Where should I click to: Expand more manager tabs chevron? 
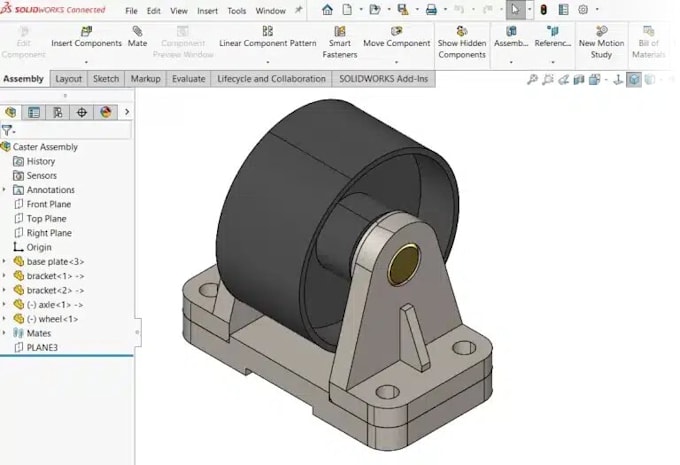[x=127, y=112]
